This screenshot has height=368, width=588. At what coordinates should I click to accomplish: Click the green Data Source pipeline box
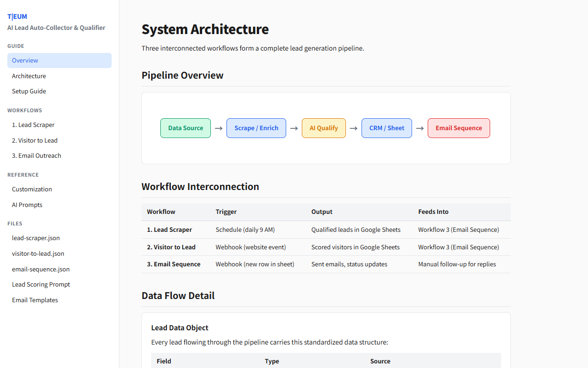(186, 128)
